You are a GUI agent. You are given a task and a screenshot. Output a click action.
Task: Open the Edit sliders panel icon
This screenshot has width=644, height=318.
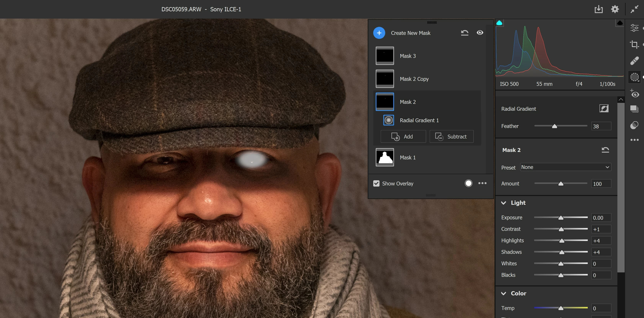pos(634,28)
